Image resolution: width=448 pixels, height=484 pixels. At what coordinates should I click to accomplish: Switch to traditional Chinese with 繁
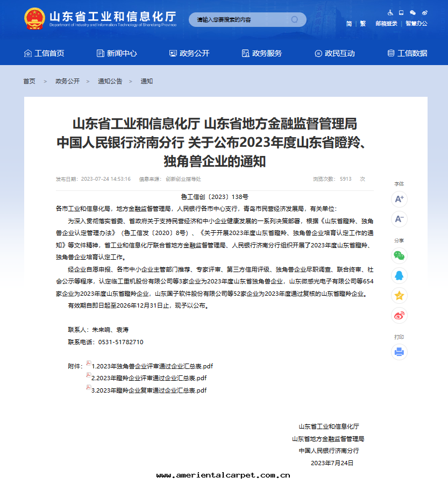362,24
